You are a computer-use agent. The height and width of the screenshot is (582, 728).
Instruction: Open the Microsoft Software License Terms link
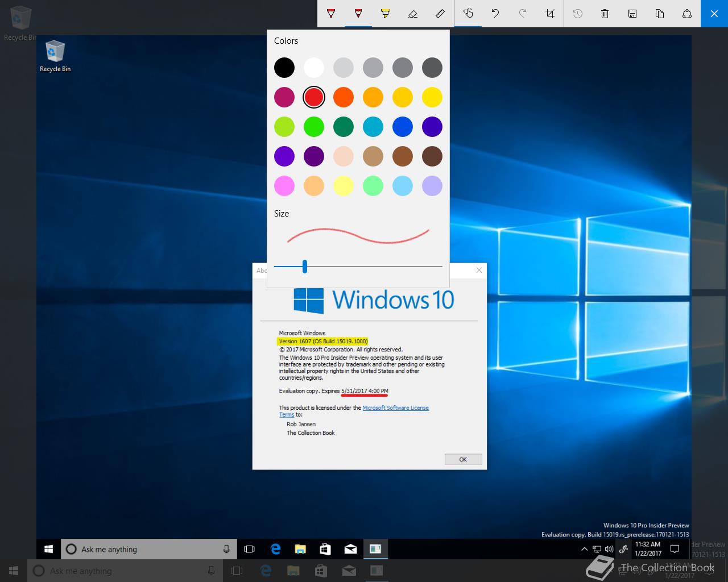(x=395, y=408)
